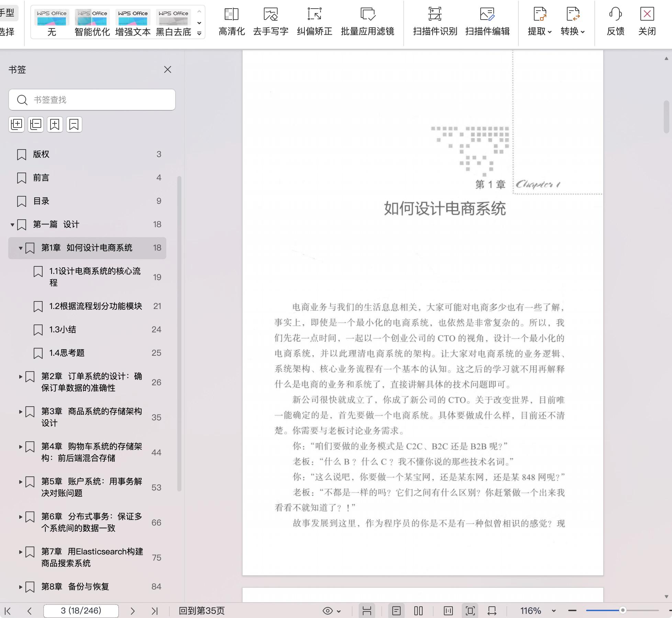
Task: Expand 第5章 账户系统 chapter
Action: [x=21, y=482]
